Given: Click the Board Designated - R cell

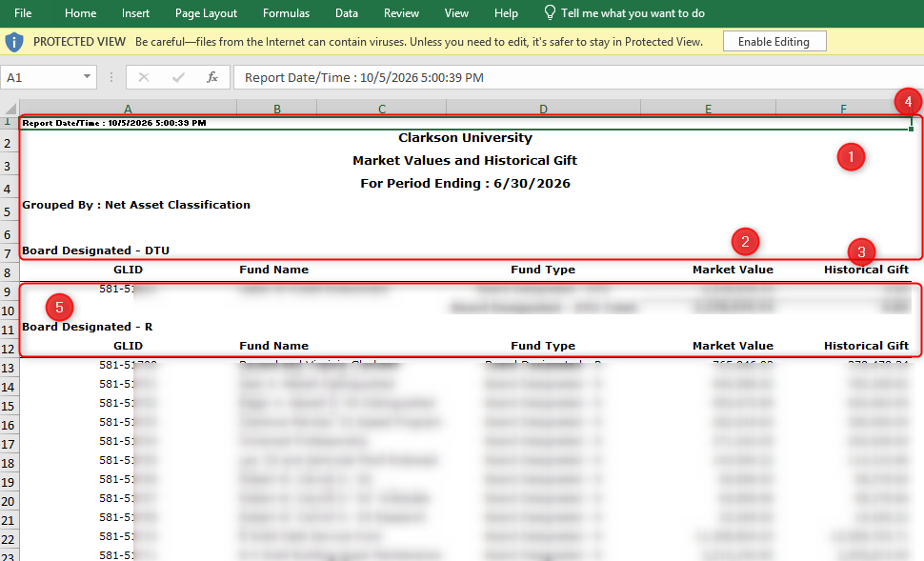Looking at the screenshot, I should point(88,327).
